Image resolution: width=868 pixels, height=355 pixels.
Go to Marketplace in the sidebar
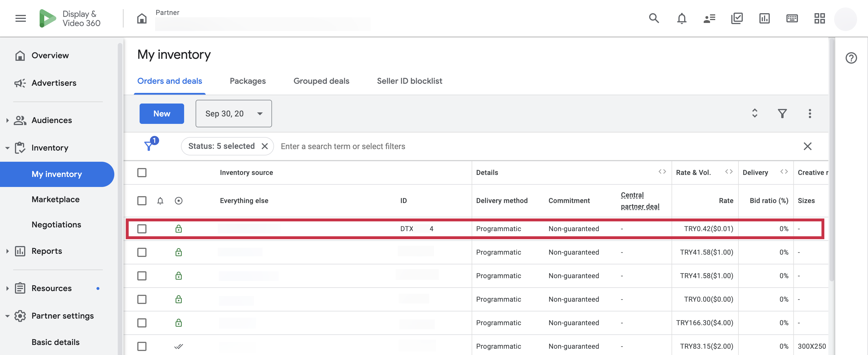point(56,199)
